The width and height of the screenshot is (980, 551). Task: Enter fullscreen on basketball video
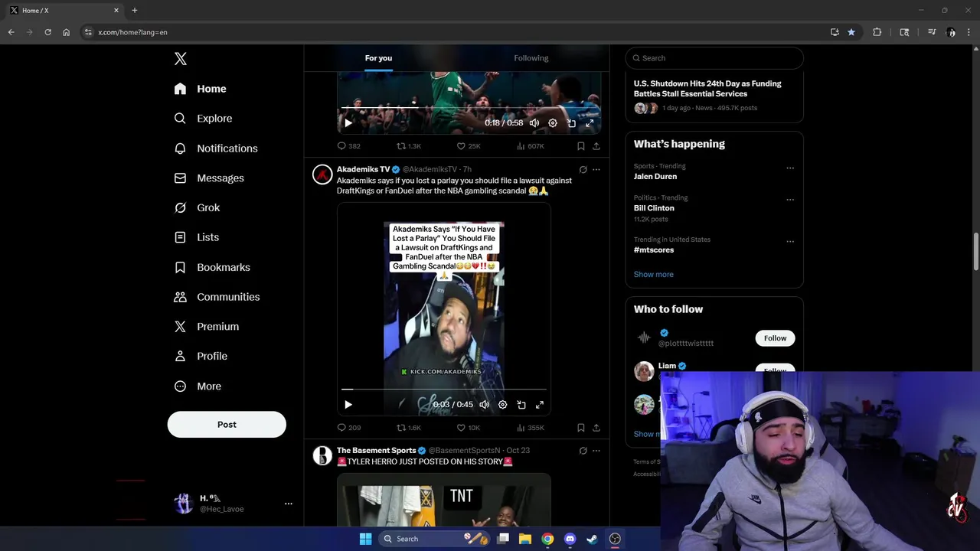pyautogui.click(x=590, y=123)
